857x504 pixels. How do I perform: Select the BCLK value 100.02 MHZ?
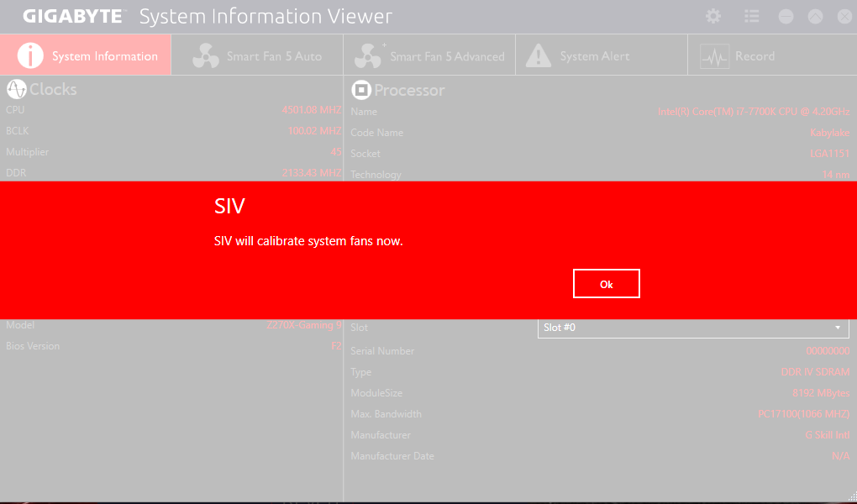pyautogui.click(x=314, y=131)
